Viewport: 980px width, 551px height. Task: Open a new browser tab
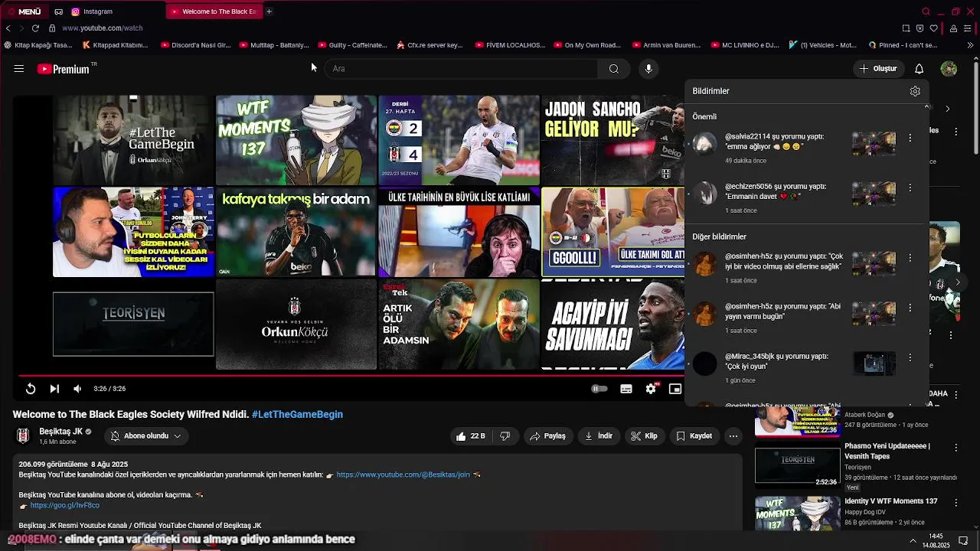pyautogui.click(x=269, y=11)
